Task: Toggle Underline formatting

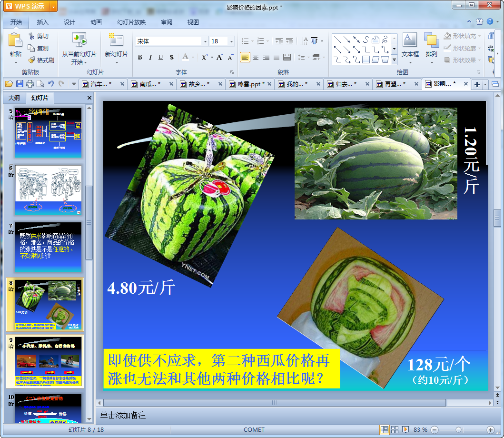Action: coord(161,57)
